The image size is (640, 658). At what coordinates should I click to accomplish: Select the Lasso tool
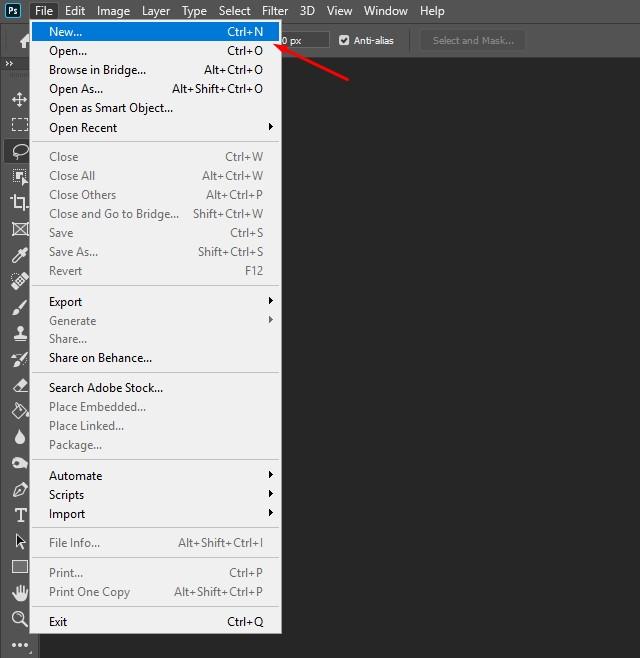coord(19,151)
